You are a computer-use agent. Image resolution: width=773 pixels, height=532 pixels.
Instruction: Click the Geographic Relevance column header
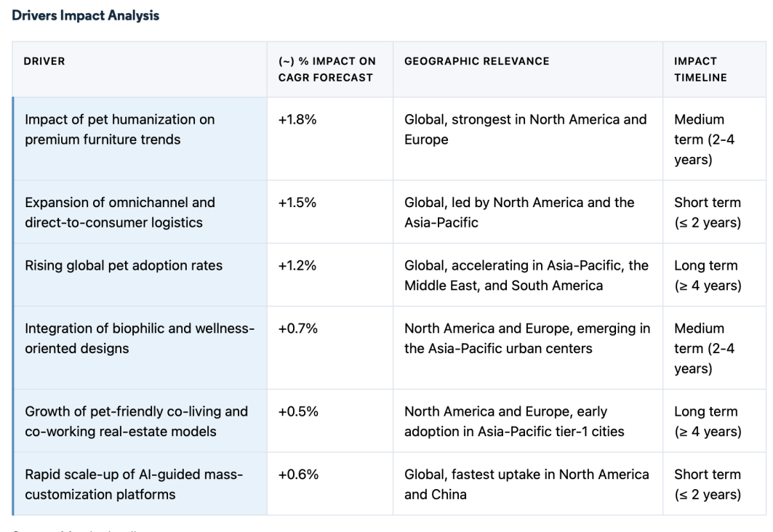pos(476,62)
